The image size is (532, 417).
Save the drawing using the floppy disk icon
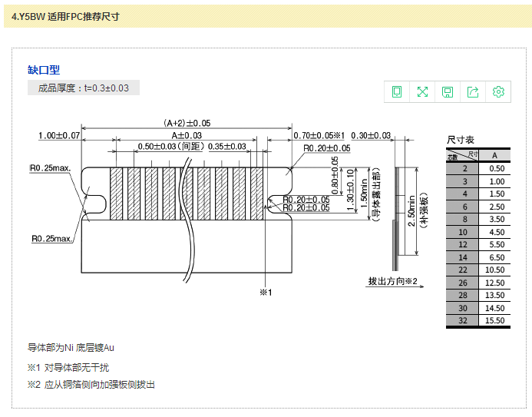pyautogui.click(x=448, y=92)
